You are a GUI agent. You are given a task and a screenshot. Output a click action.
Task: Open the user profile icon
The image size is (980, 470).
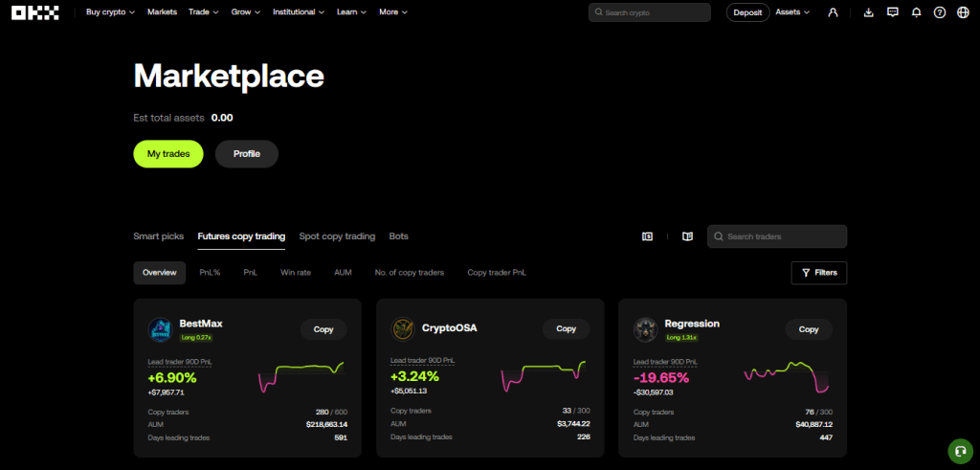[833, 12]
